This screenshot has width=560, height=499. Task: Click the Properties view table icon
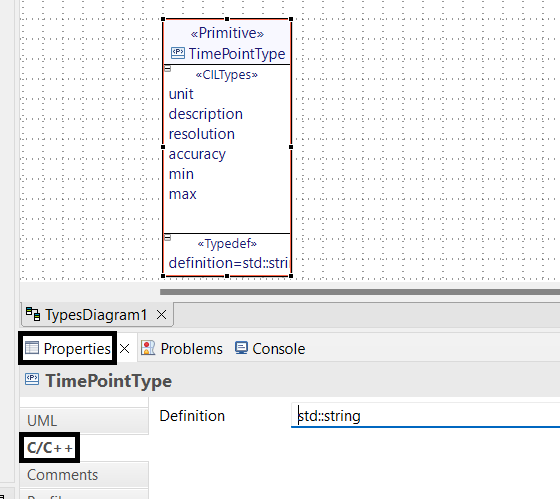pos(32,348)
